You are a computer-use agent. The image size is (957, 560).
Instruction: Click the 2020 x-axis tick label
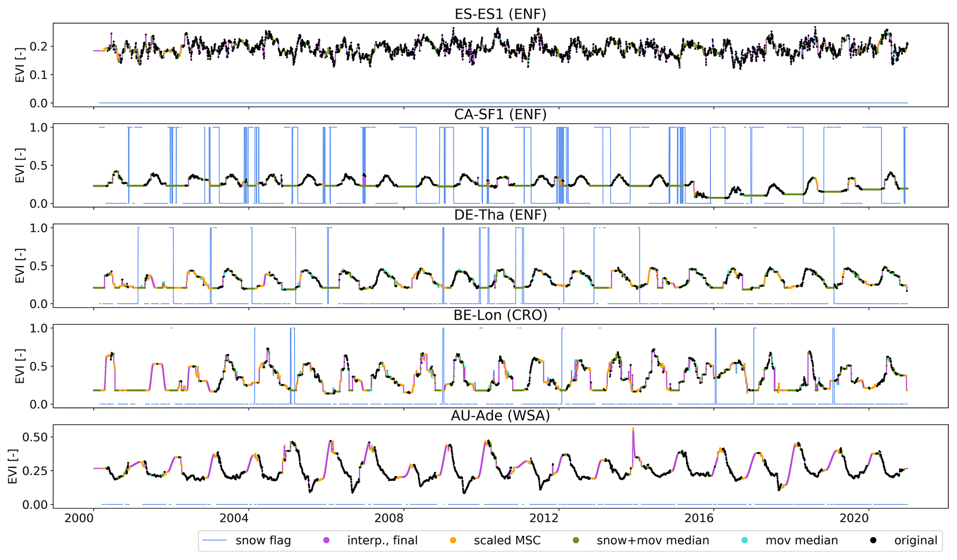pos(855,518)
